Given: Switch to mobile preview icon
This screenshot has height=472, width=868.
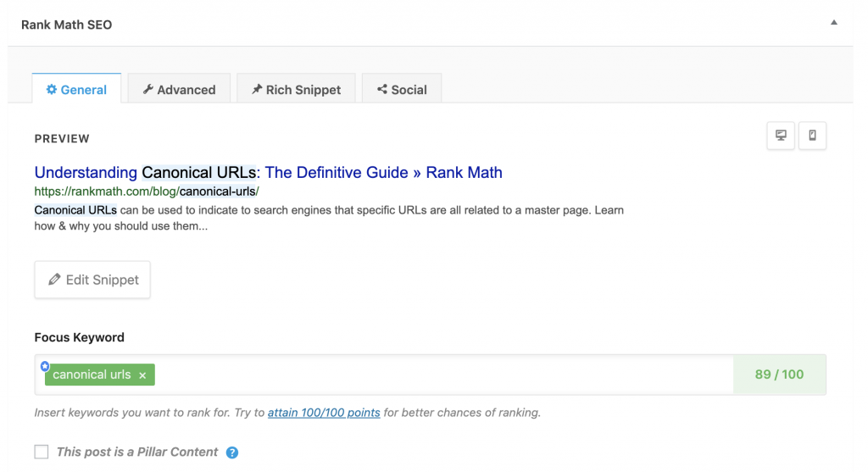Looking at the screenshot, I should (x=812, y=136).
